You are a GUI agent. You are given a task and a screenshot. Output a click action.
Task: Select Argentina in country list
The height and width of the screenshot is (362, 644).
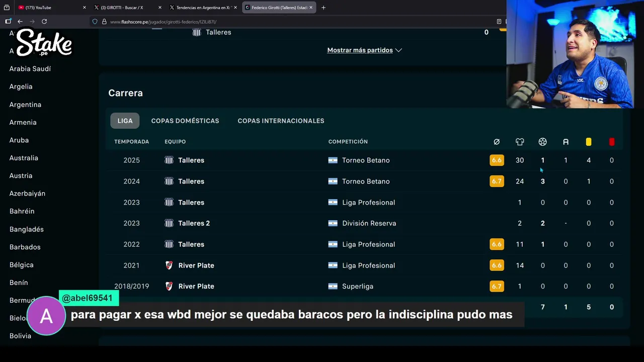point(25,105)
